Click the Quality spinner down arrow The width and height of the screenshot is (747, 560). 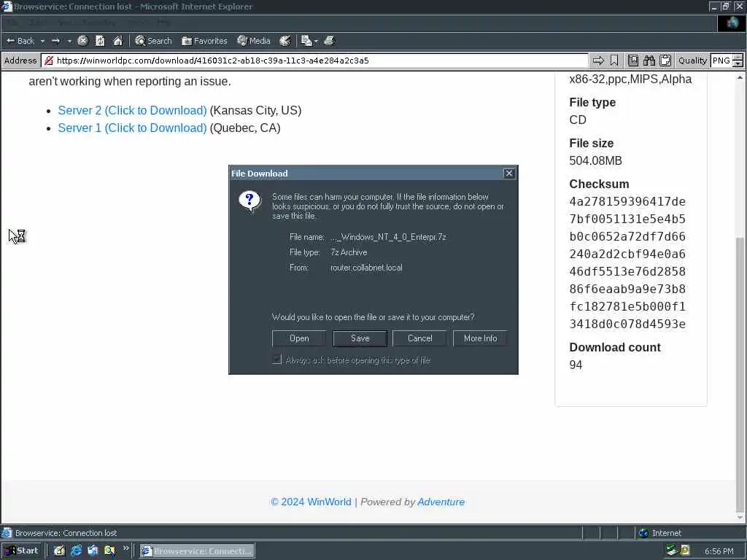738,64
